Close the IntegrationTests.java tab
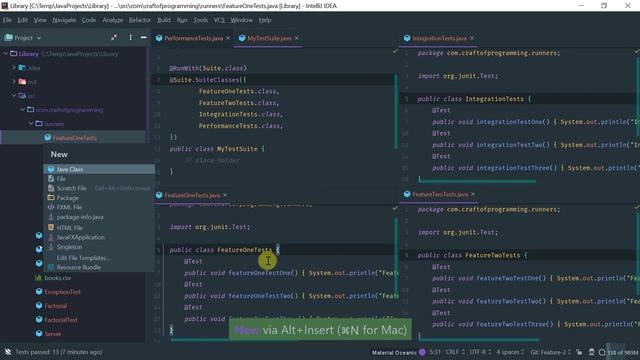Image resolution: width=640 pixels, height=360 pixels. [x=472, y=38]
